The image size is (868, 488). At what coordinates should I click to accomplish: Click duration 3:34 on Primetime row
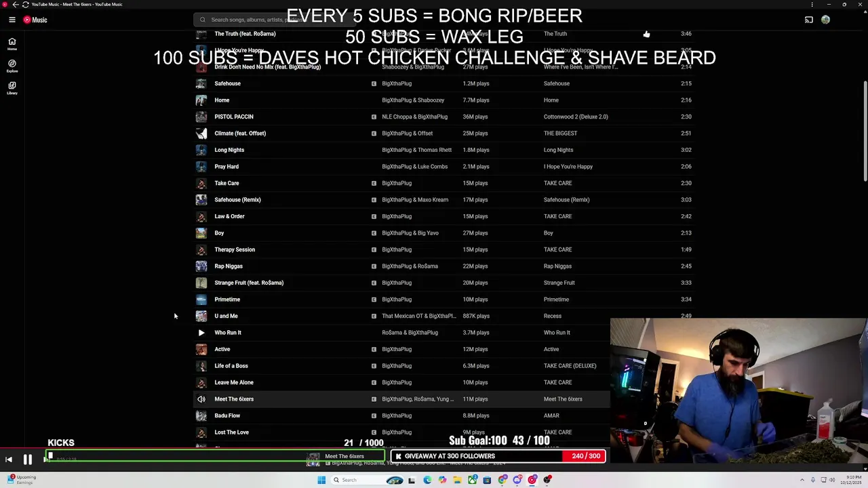686,299
